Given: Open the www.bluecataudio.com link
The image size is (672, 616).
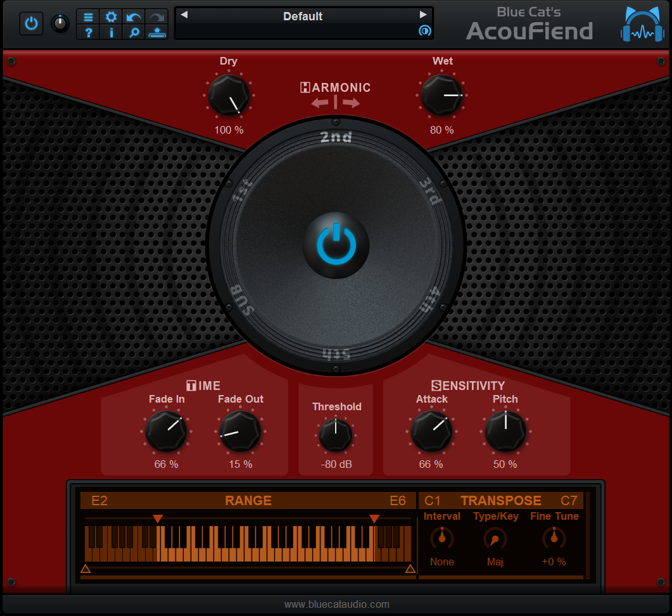Looking at the screenshot, I should [337, 605].
